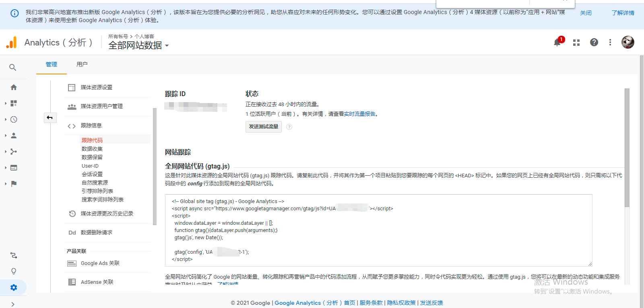Open Realtime clock icon in sidebar
The width and height of the screenshot is (644, 308).
[14, 119]
